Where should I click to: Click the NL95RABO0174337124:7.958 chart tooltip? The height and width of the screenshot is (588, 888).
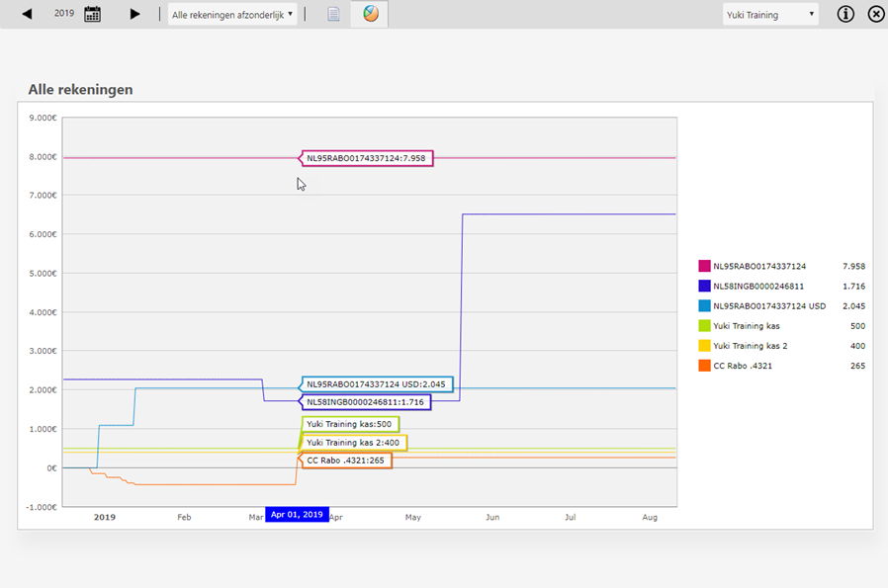[x=366, y=158]
